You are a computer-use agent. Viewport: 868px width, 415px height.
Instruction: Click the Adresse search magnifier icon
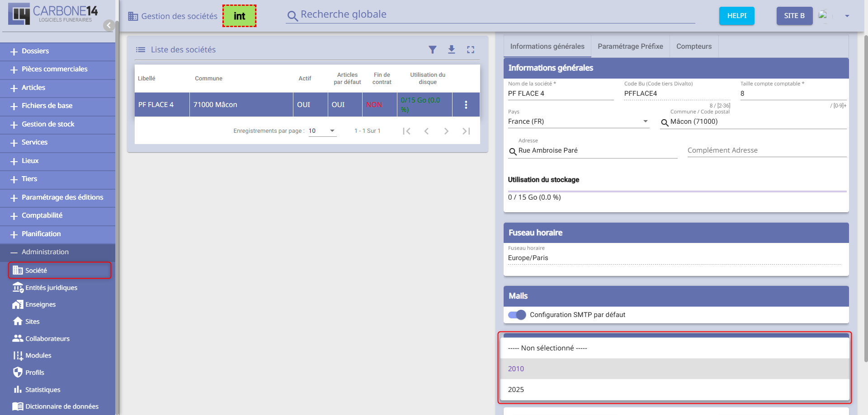point(513,151)
